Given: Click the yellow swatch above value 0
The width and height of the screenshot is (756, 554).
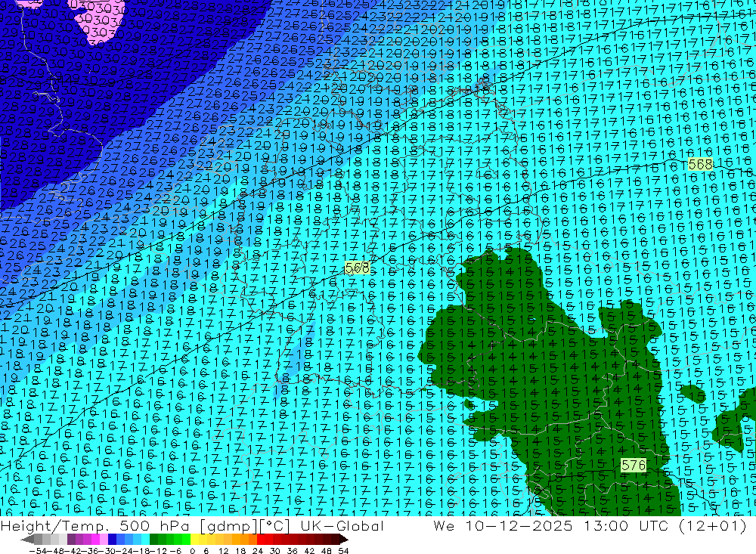Looking at the screenshot, I should click(194, 540).
